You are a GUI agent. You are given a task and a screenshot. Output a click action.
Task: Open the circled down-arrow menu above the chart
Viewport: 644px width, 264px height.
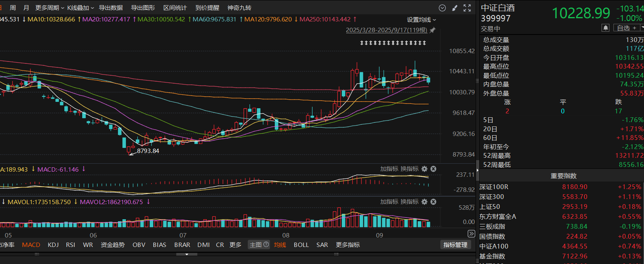click(x=442, y=8)
